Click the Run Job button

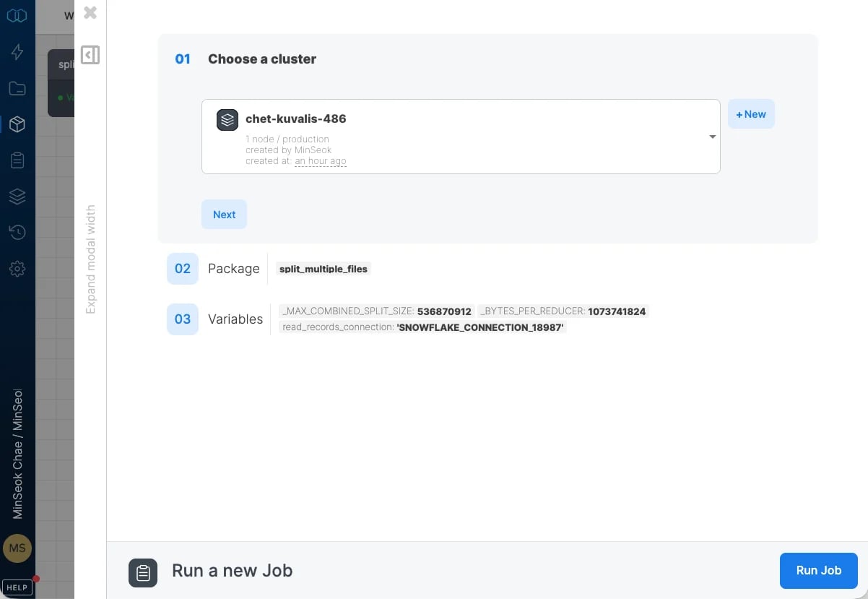[819, 571]
